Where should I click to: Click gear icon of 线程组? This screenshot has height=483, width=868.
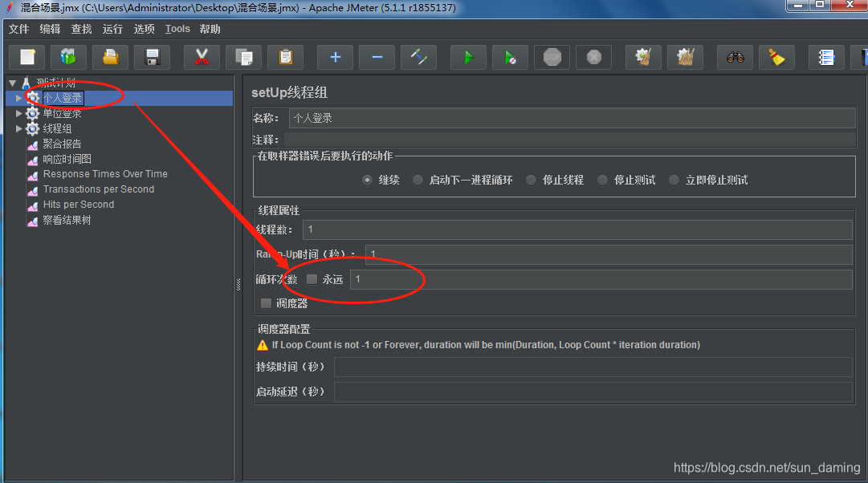[33, 128]
